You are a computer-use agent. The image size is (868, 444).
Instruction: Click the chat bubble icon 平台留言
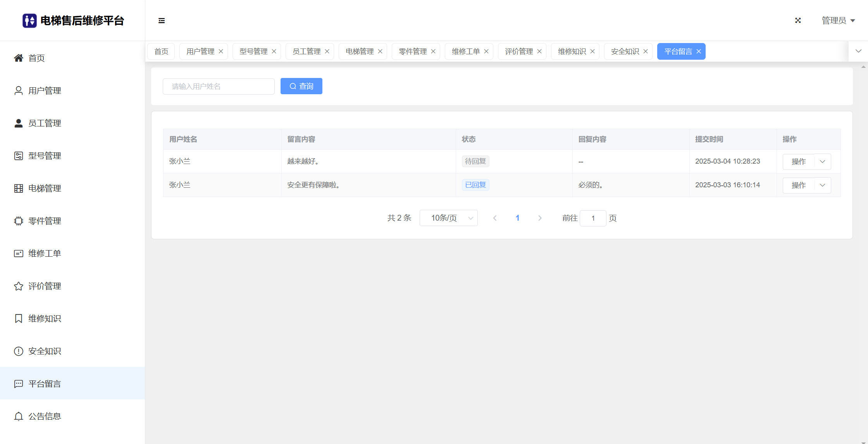coord(18,384)
